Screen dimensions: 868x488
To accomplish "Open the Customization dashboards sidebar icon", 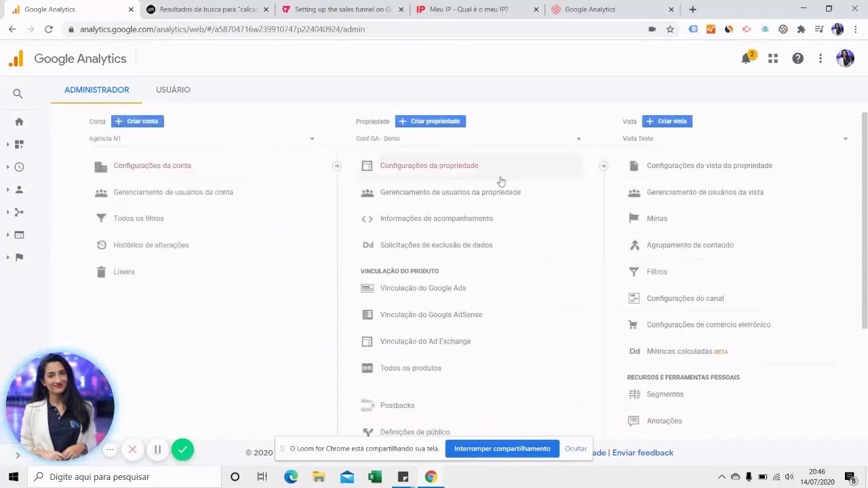I will [19, 144].
